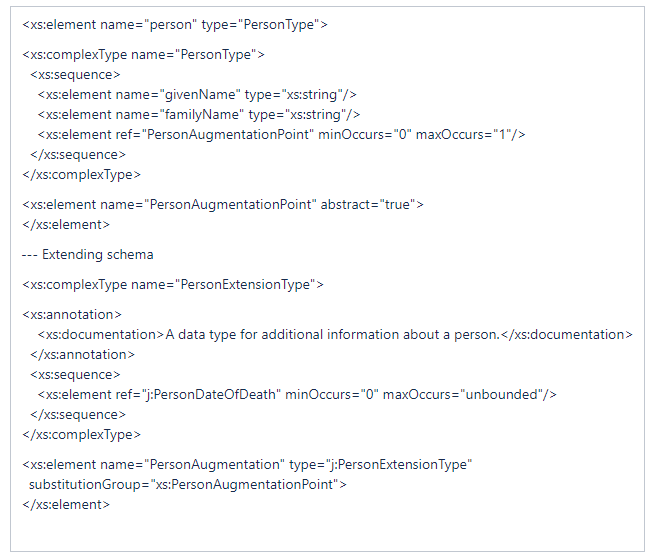The height and width of the screenshot is (559, 655).
Task: Click the person element declaration line
Action: pos(175,25)
